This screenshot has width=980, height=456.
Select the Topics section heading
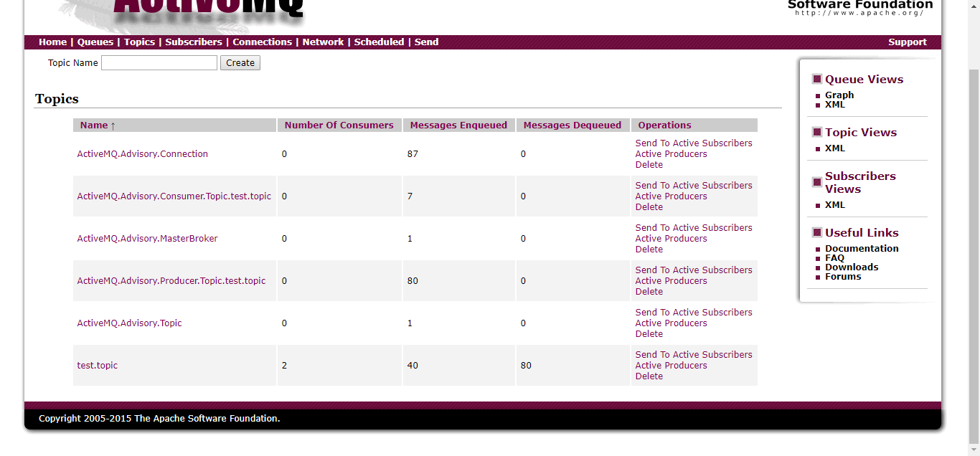coord(57,99)
